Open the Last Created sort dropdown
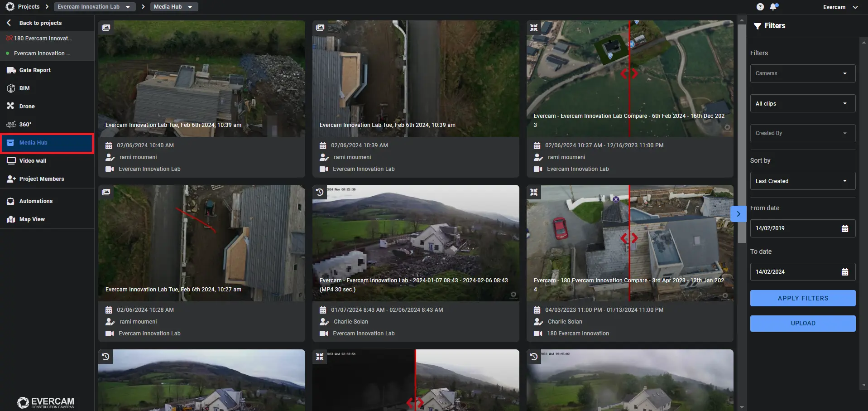Image resolution: width=868 pixels, height=411 pixels. coord(802,181)
